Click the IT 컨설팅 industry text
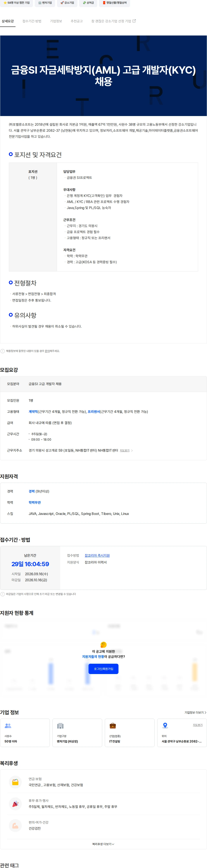The width and height of the screenshot is (207, 868). [114, 742]
